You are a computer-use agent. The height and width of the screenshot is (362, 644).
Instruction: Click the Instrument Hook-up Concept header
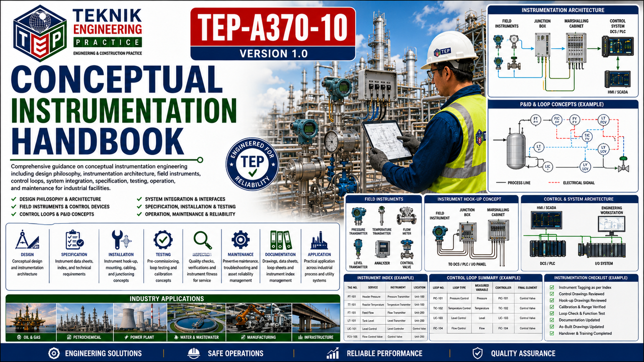(470, 199)
